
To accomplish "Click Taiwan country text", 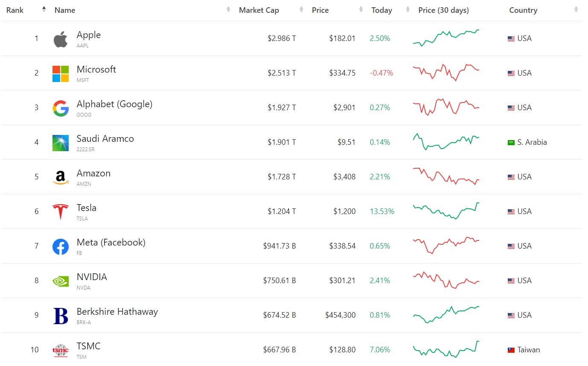I will tap(529, 350).
